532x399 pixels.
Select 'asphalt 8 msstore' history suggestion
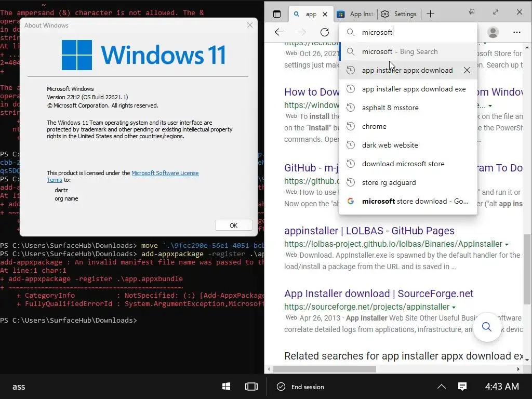pos(408,108)
